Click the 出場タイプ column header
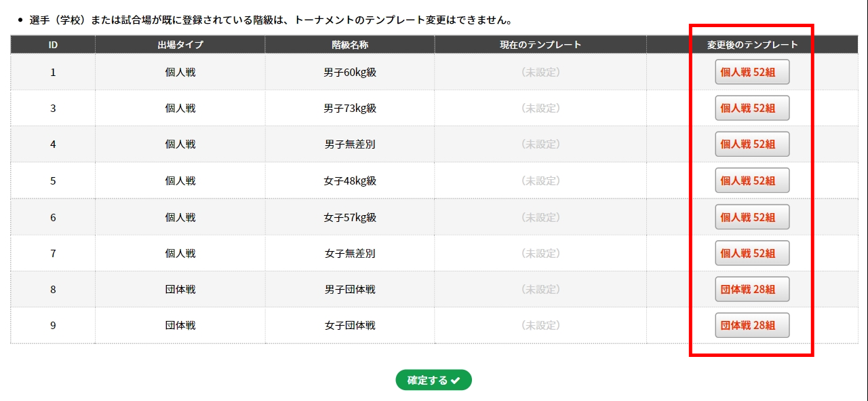This screenshot has height=401, width=868. click(x=180, y=45)
